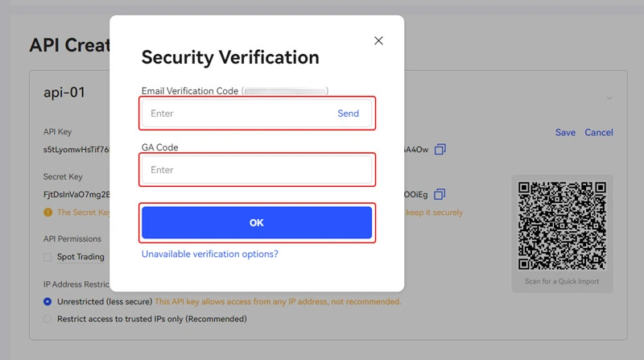644x360 pixels.
Task: Click the Secret Key warning icon
Action: [x=47, y=213]
